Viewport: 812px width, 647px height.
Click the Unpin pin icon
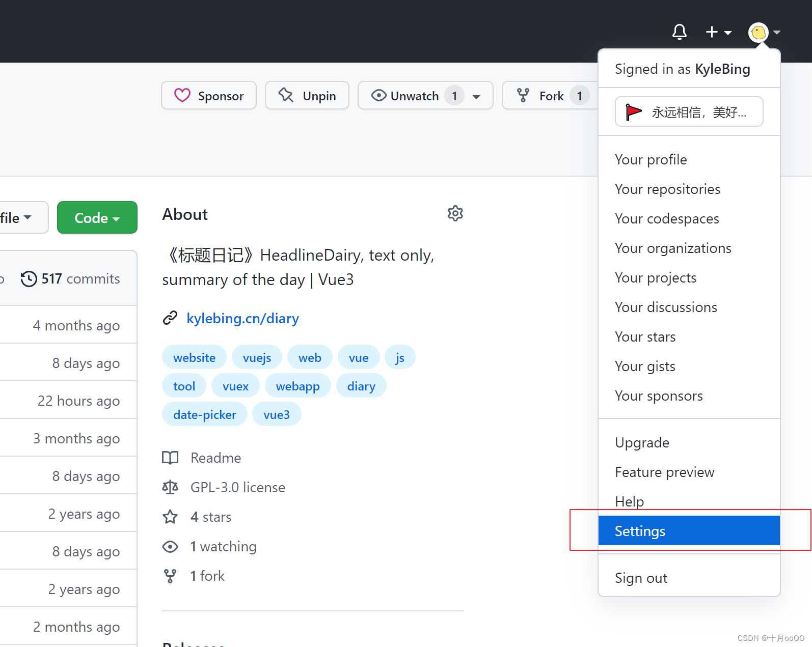pyautogui.click(x=286, y=95)
